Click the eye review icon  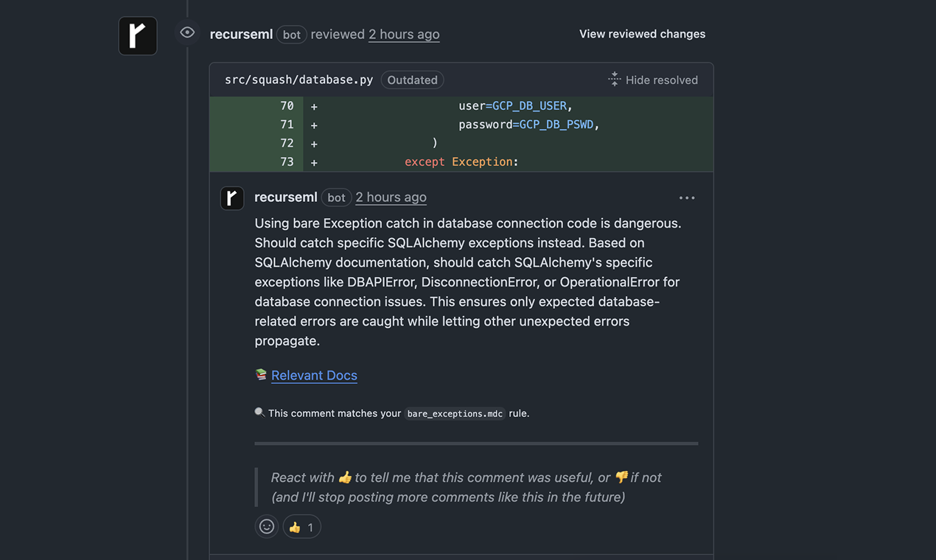click(x=187, y=32)
